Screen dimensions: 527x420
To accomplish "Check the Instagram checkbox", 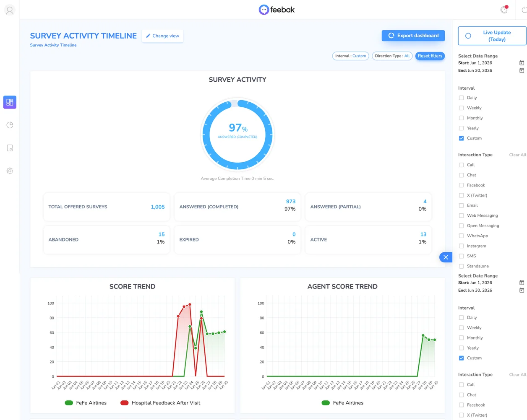I will [x=462, y=246].
